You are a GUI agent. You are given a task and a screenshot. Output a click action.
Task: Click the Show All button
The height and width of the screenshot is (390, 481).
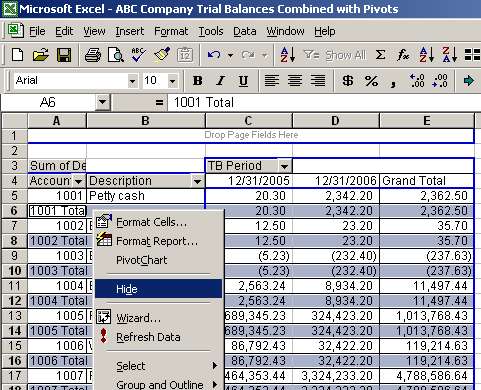pos(345,55)
